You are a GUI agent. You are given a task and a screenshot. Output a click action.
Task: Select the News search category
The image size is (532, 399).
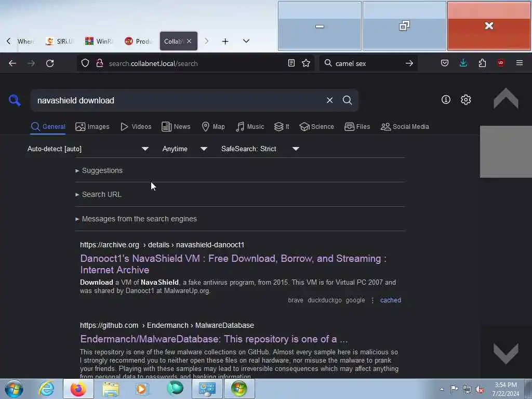pos(176,127)
